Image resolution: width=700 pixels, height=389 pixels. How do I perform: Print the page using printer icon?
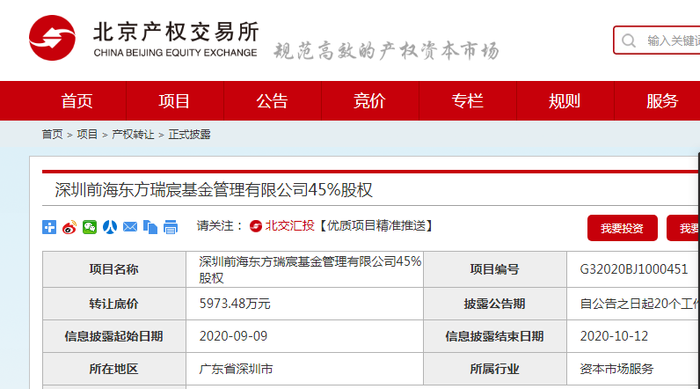(x=170, y=227)
